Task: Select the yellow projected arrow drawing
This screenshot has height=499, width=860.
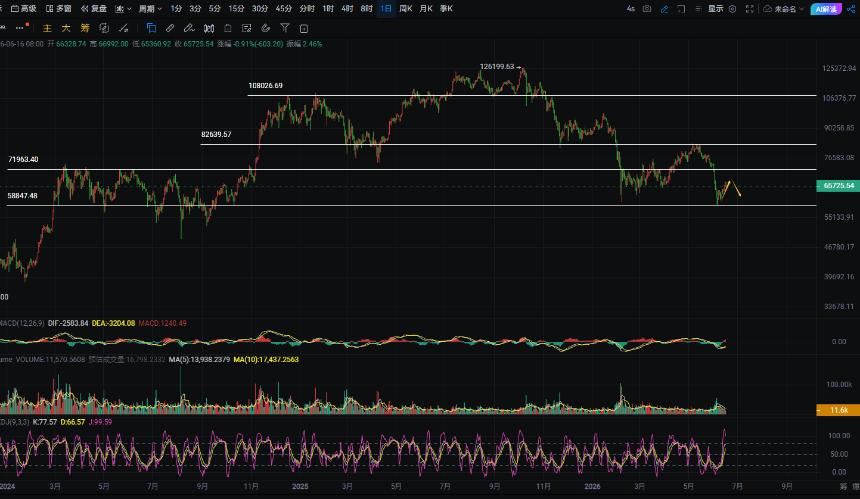Action: (731, 189)
